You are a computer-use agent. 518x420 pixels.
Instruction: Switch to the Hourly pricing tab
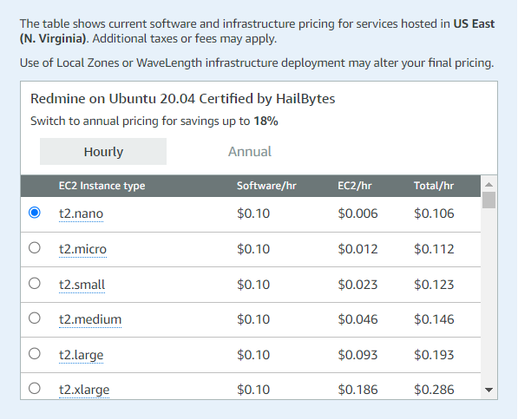(x=103, y=152)
